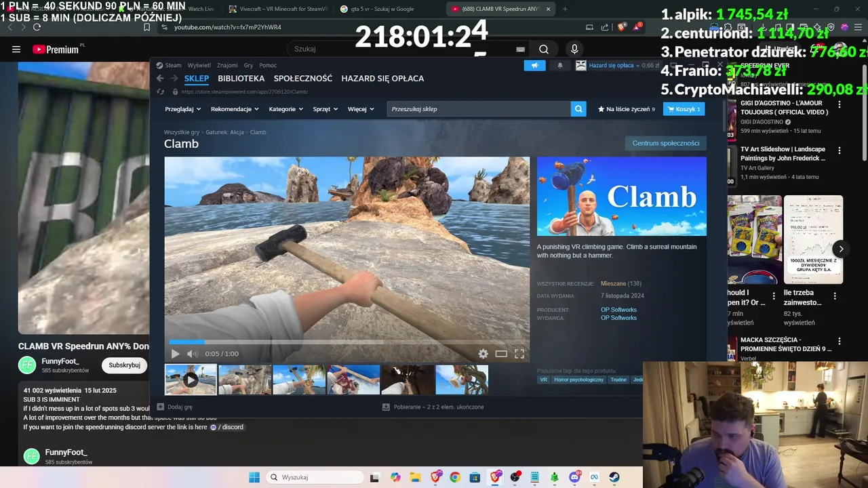Start YouTube voice search microphone
The width and height of the screenshot is (868, 488).
click(x=574, y=49)
